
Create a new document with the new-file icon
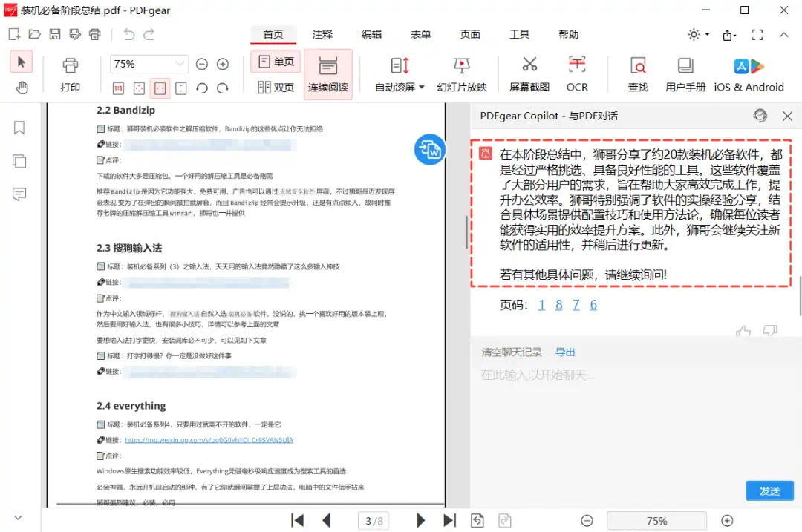point(14,34)
